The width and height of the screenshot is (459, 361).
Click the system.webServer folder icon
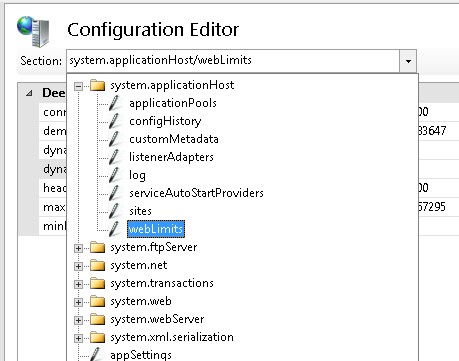click(x=98, y=319)
